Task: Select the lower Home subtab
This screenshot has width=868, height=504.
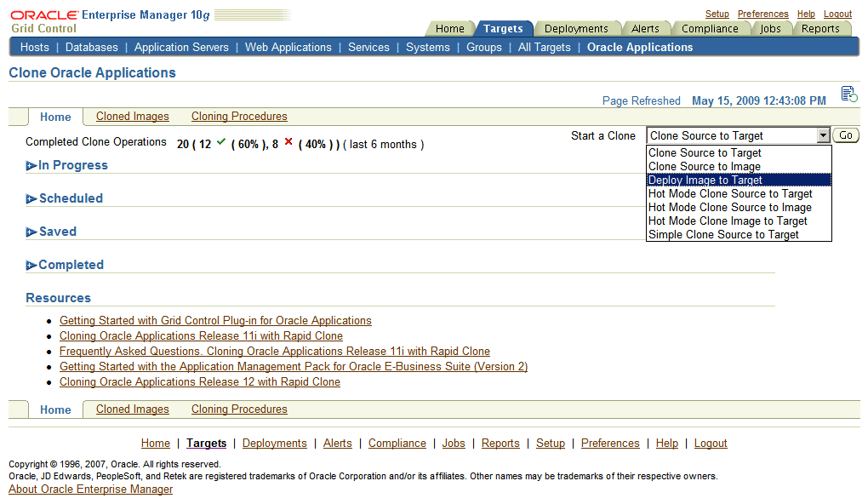Action: [x=55, y=409]
